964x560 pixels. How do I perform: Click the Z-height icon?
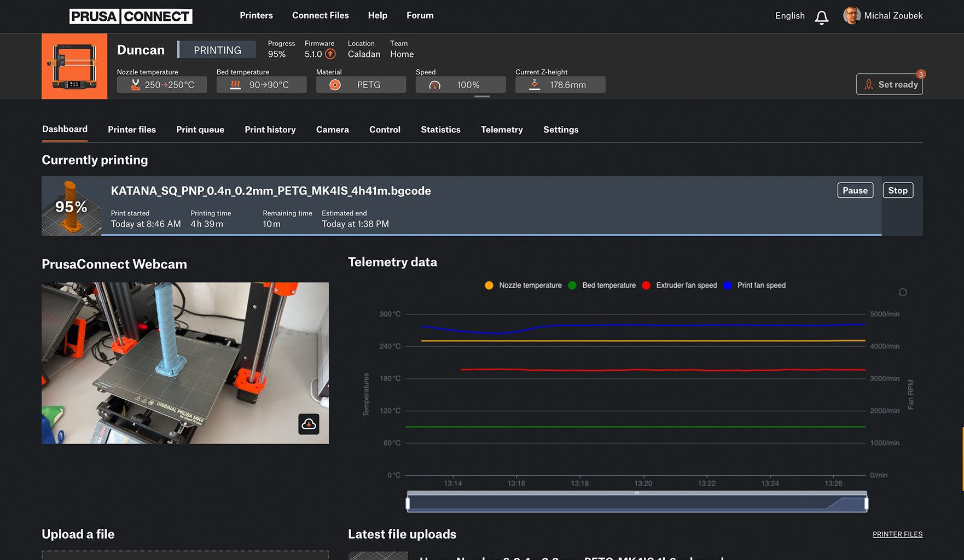pos(535,85)
